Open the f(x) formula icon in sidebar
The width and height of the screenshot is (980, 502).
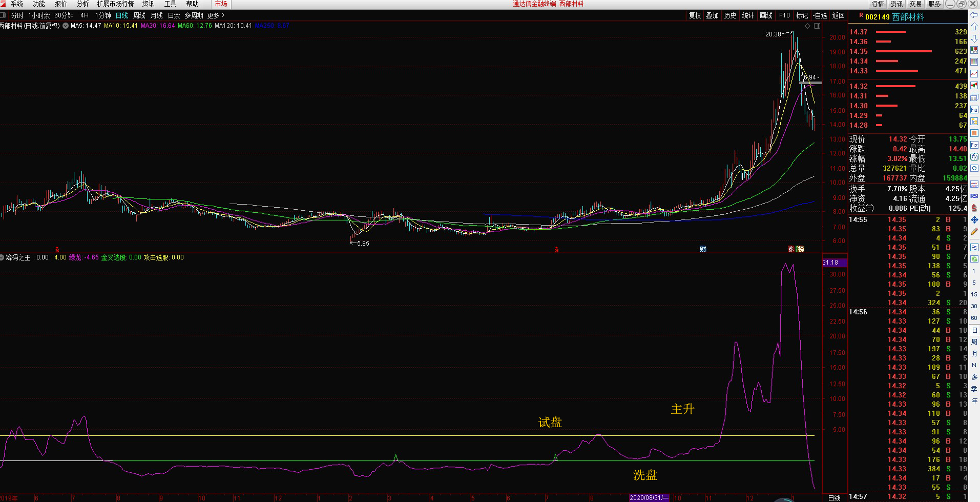tap(974, 157)
